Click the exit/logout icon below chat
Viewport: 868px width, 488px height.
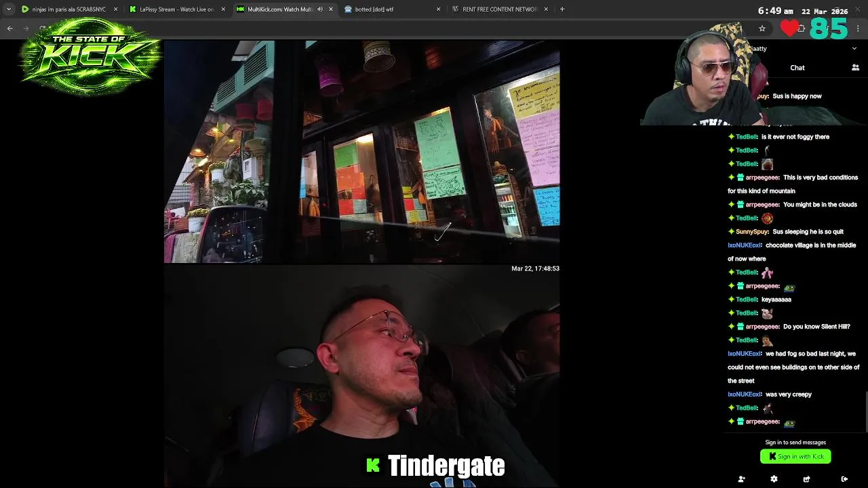click(x=844, y=479)
